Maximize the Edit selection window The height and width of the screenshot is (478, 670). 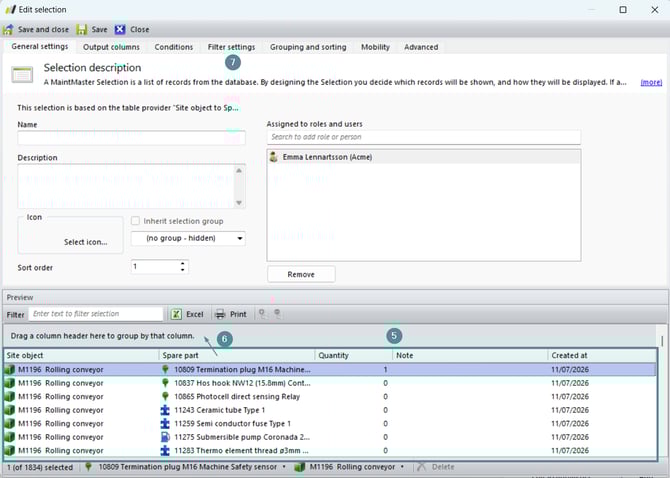(x=623, y=9)
